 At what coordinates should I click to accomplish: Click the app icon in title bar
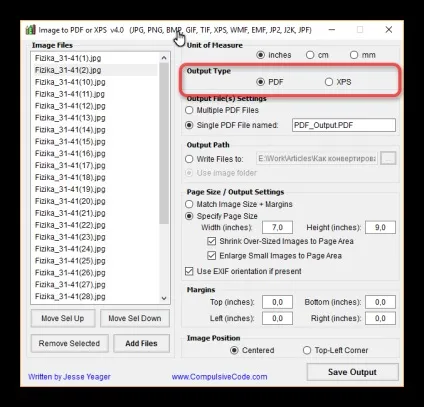pos(30,30)
